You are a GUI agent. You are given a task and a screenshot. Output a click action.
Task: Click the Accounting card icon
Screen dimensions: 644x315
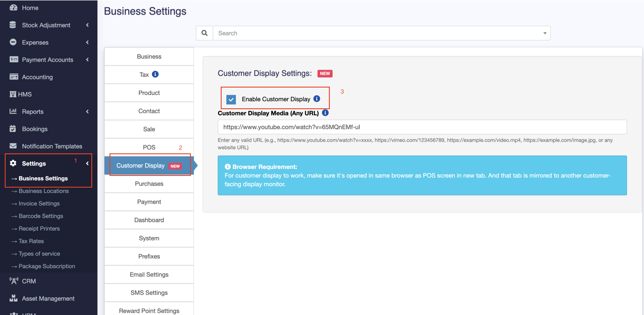(x=14, y=77)
